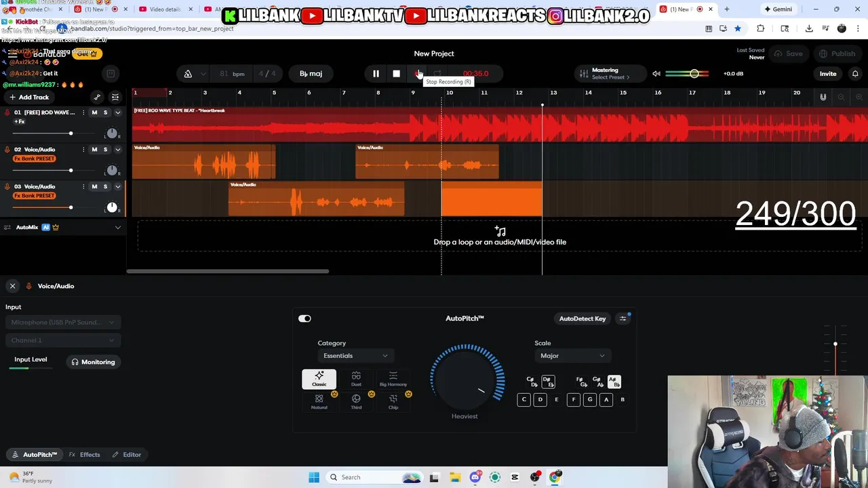Edit the bpm tempo field
The width and height of the screenshot is (868, 488).
[232, 73]
